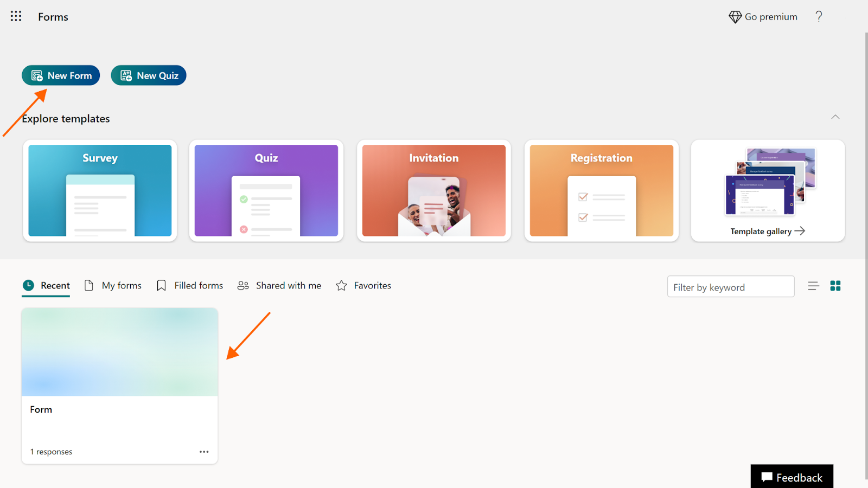868x488 pixels.
Task: Click the page's vertical scrollbar
Action: (x=866, y=255)
